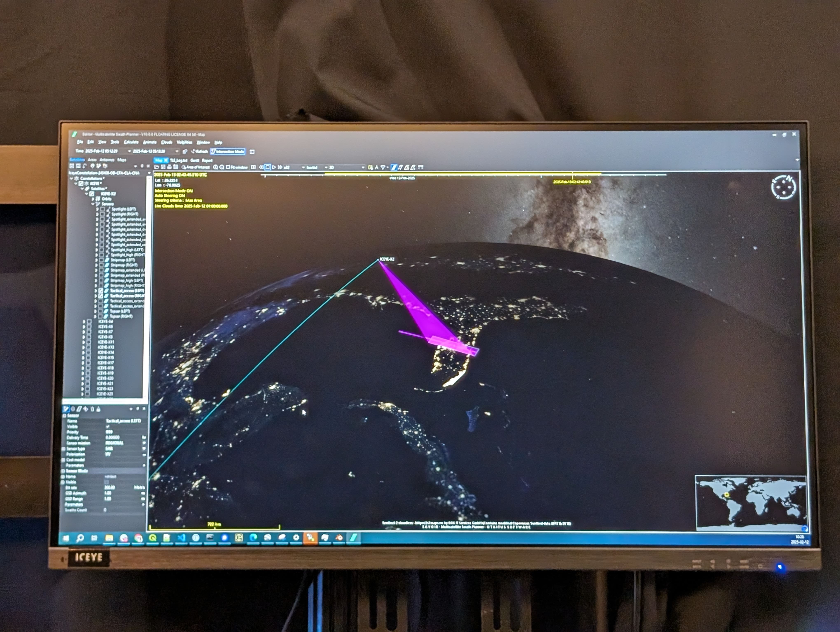The width and height of the screenshot is (840, 632).
Task: Click the play animation button
Action: (x=274, y=167)
